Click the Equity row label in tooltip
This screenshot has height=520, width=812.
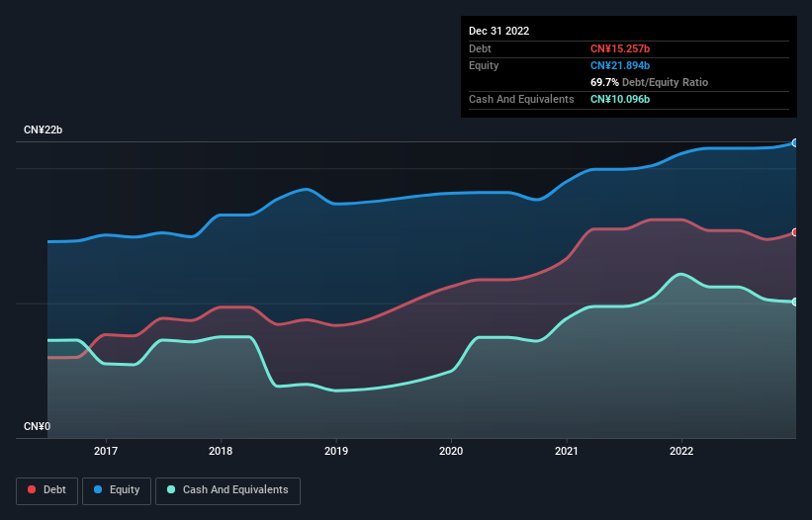484,65
